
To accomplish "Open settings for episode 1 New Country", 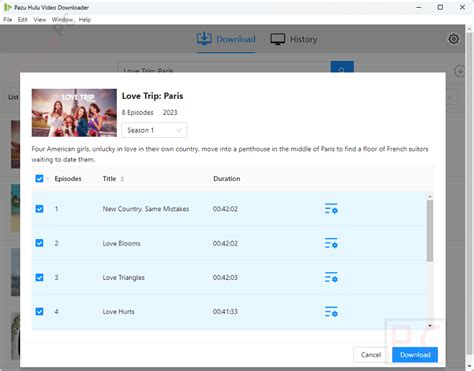I will (x=331, y=209).
